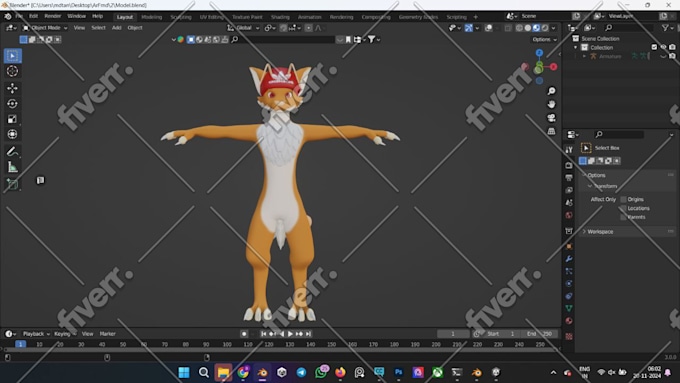The image size is (680, 383).
Task: Select the Rotate tool
Action: coord(13,104)
